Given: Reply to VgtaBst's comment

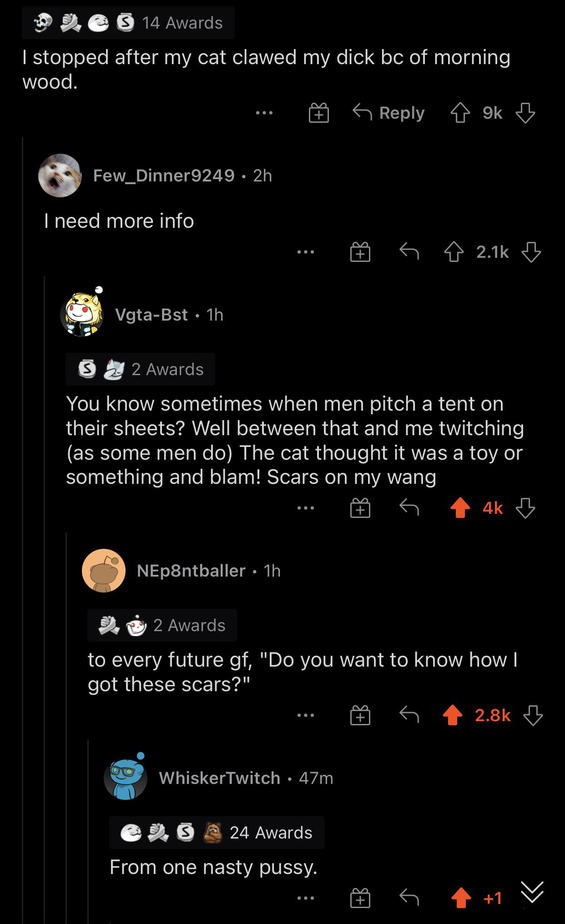Looking at the screenshot, I should pyautogui.click(x=409, y=508).
